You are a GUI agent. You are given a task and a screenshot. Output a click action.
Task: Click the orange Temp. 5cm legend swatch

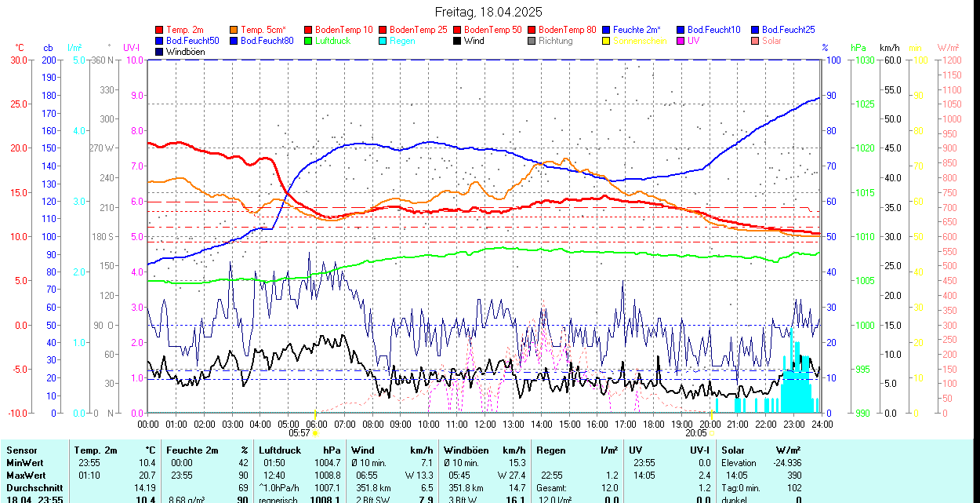(234, 30)
